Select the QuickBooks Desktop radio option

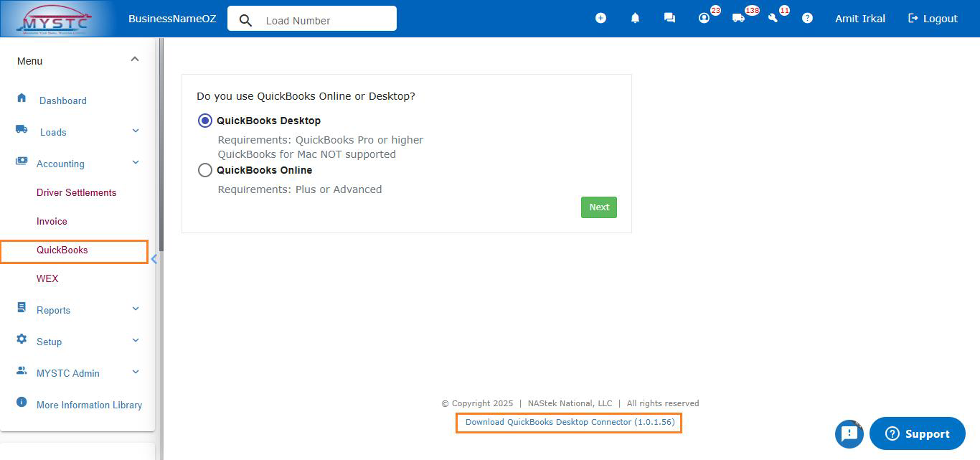click(205, 121)
